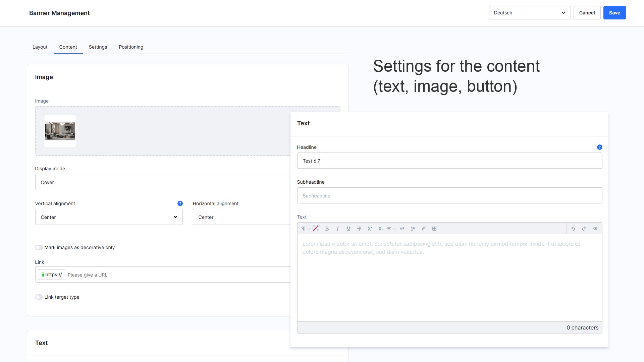The height and width of the screenshot is (362, 644).
Task: Switch to the Settings tab
Action: 98,47
